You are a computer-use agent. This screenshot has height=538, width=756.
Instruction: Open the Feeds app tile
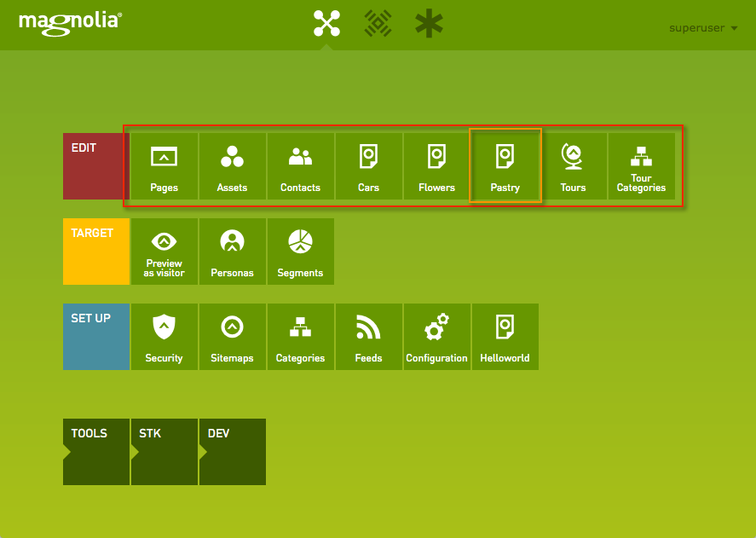click(x=368, y=337)
